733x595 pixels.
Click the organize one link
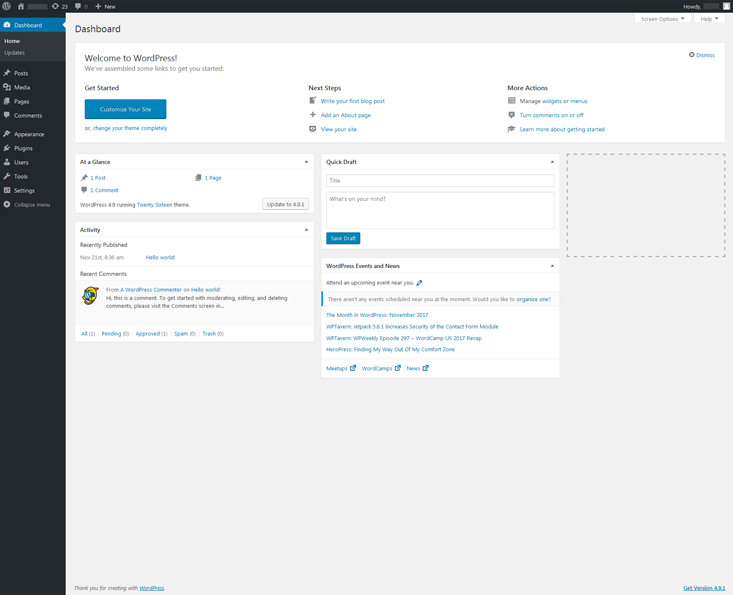click(x=532, y=299)
